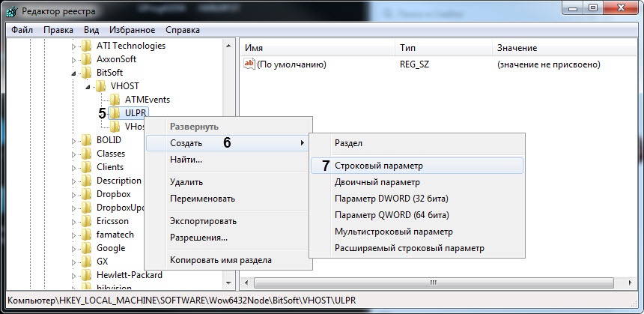This screenshot has height=314, width=644.
Task: Open the Правка menu in menu bar
Action: tap(58, 30)
